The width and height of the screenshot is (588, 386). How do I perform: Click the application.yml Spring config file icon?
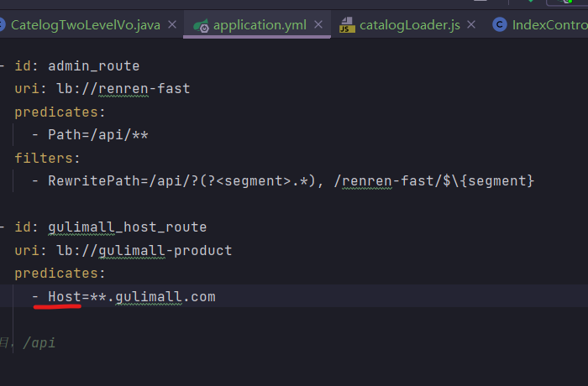click(201, 25)
